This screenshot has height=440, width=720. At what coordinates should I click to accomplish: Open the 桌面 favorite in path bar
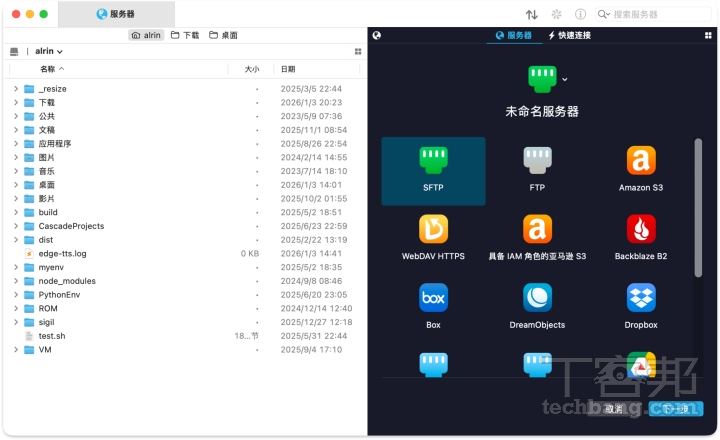coord(223,35)
